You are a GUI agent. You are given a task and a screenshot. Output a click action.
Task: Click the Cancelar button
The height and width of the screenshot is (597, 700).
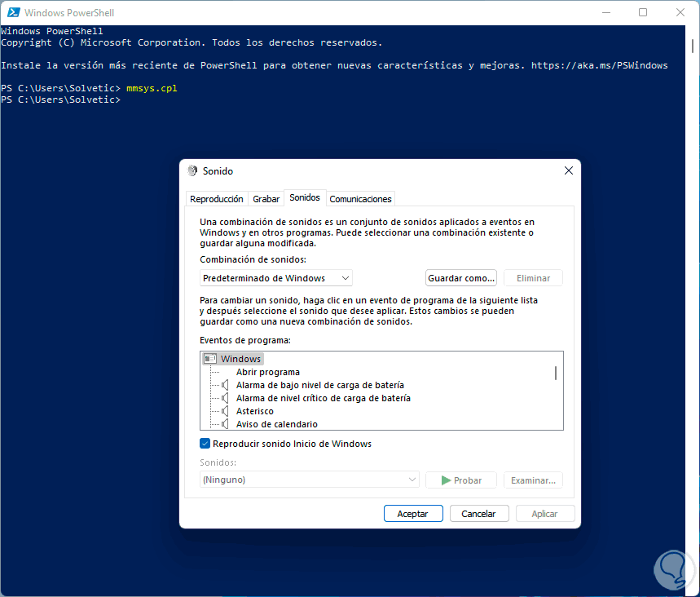(478, 514)
